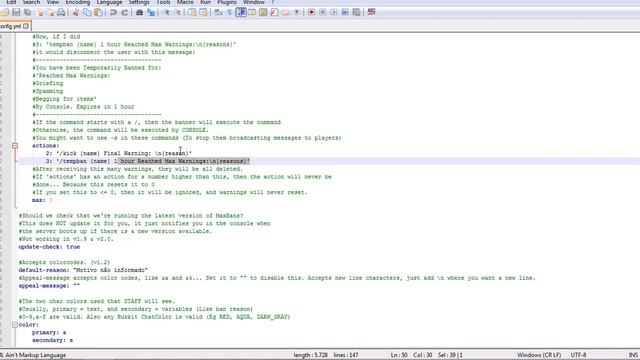Image resolution: width=640 pixels, height=360 pixels.
Task: Click the UTF-8 encoding status field
Action: click(578, 355)
